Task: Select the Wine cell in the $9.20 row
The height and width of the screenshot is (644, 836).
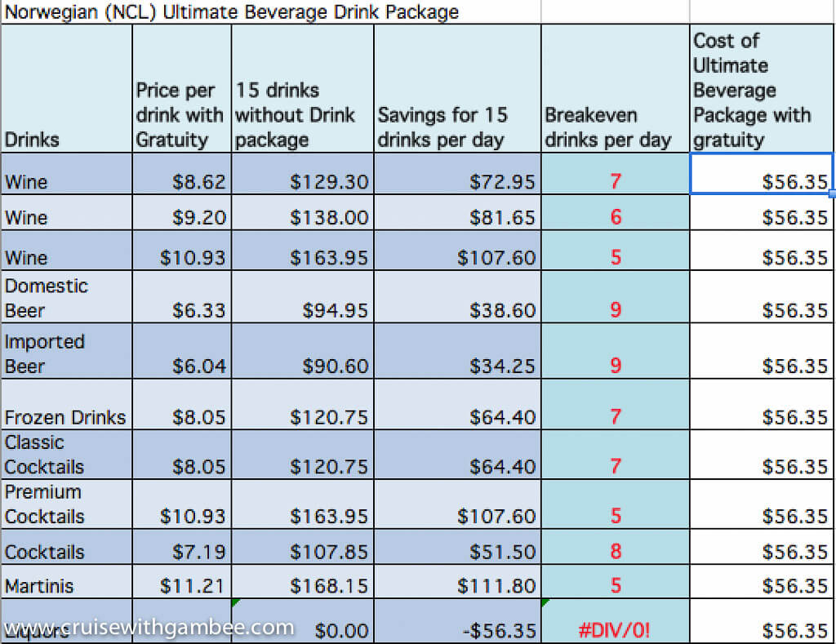Action: 67,212
